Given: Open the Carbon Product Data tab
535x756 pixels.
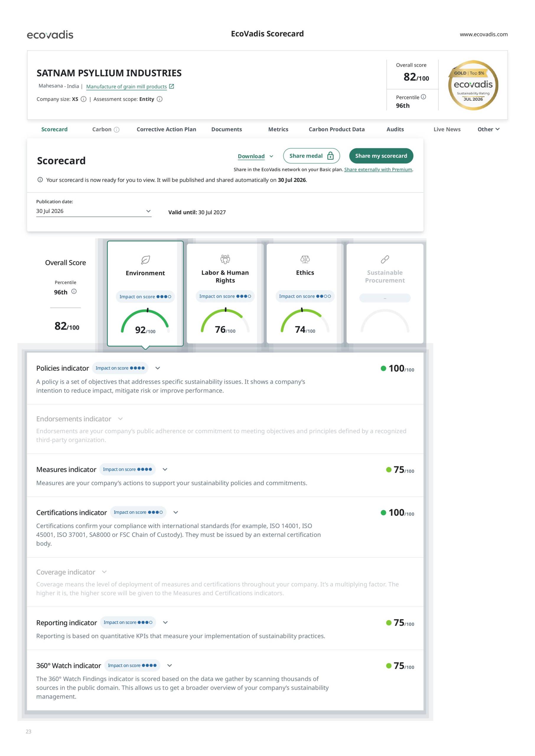Looking at the screenshot, I should 337,129.
